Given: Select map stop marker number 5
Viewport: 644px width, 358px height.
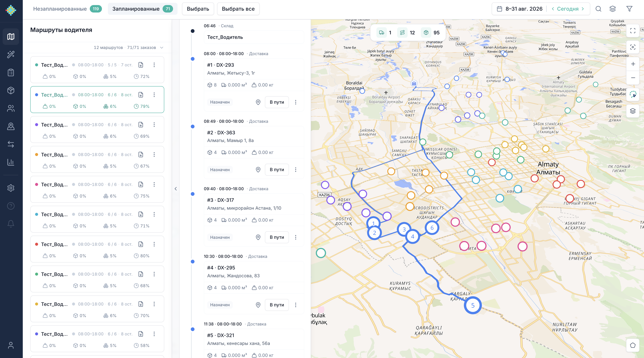Looking at the screenshot, I should pyautogui.click(x=472, y=305).
